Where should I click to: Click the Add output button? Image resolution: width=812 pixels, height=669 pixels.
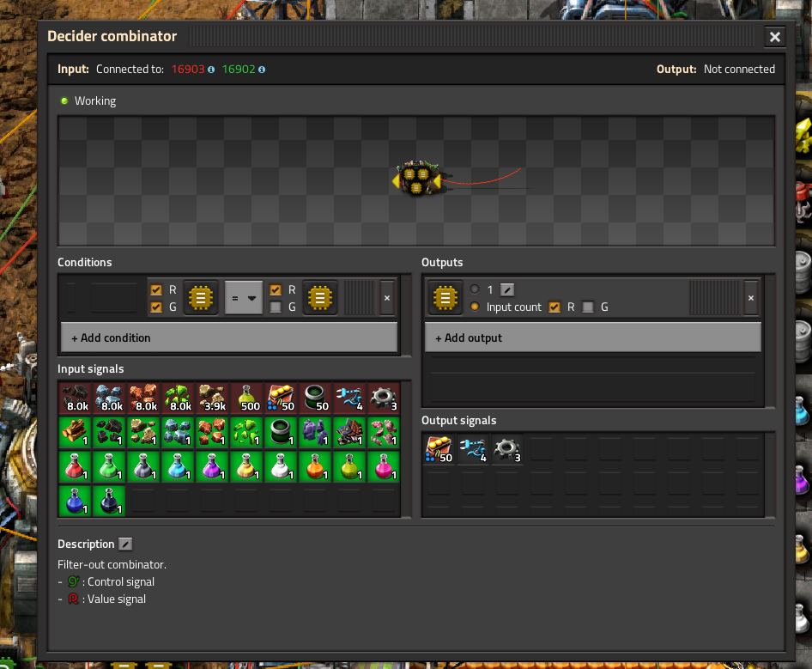click(593, 338)
